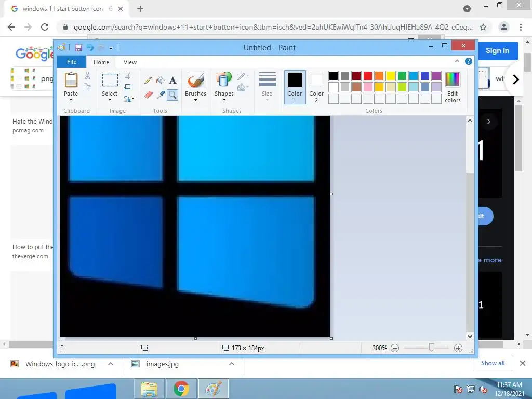Click Chrome icon in taskbar
532x399 pixels.
pyautogui.click(x=181, y=389)
